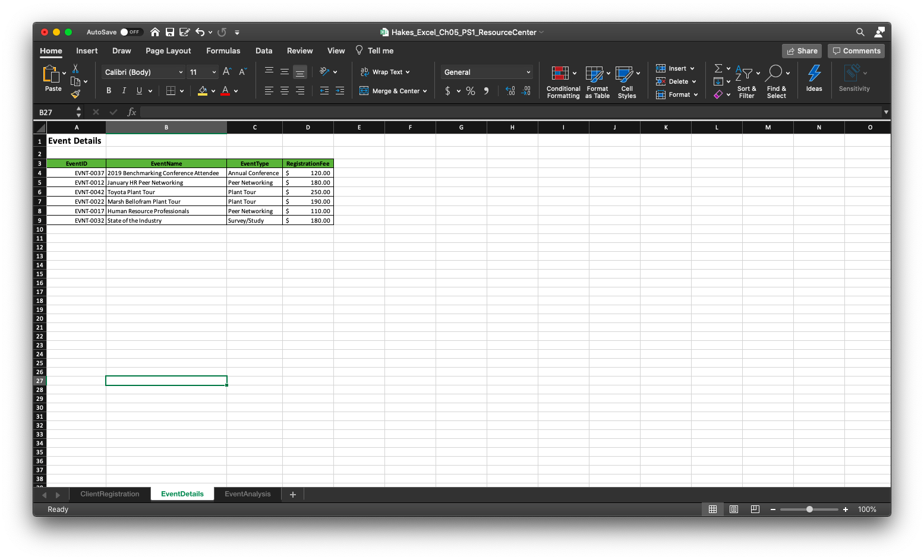Enable Wrap Text for the selection

pos(385,72)
